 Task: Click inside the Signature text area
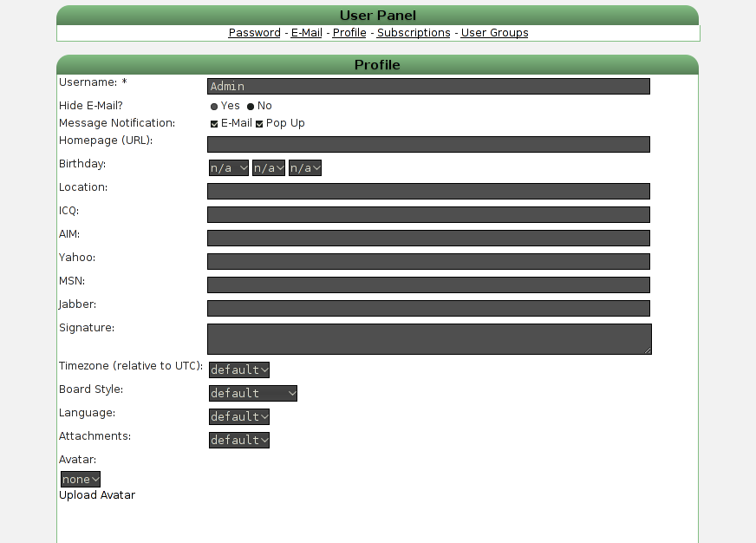pyautogui.click(x=428, y=338)
